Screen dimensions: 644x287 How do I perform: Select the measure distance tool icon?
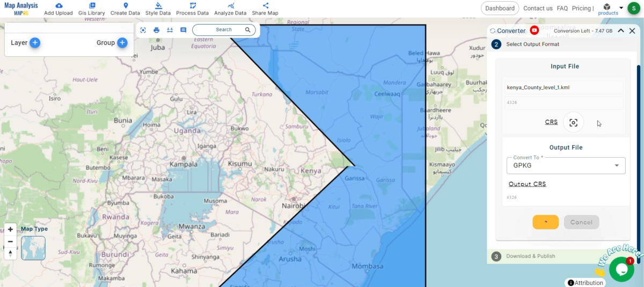pyautogui.click(x=170, y=30)
